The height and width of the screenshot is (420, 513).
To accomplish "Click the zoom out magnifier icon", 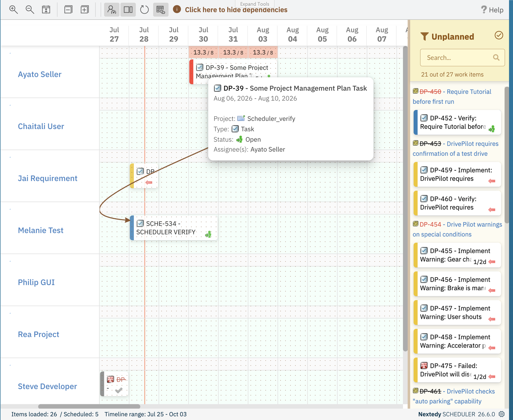I will (30, 10).
